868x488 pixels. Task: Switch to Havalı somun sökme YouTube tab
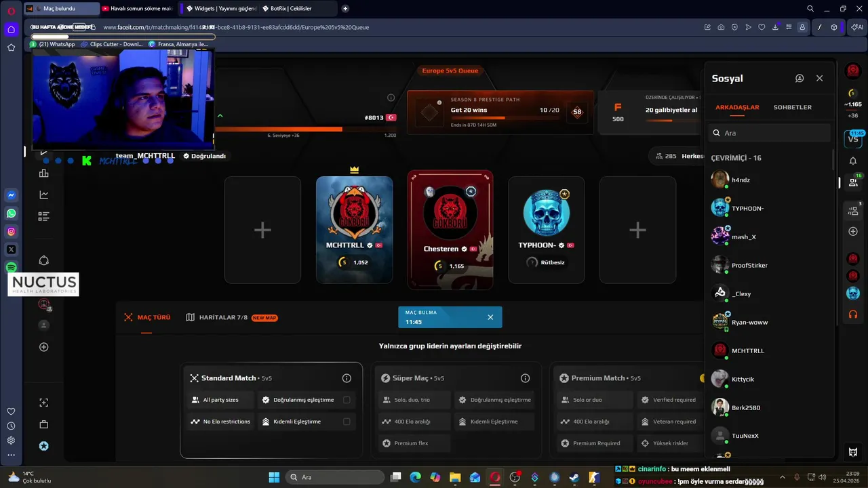(138, 9)
